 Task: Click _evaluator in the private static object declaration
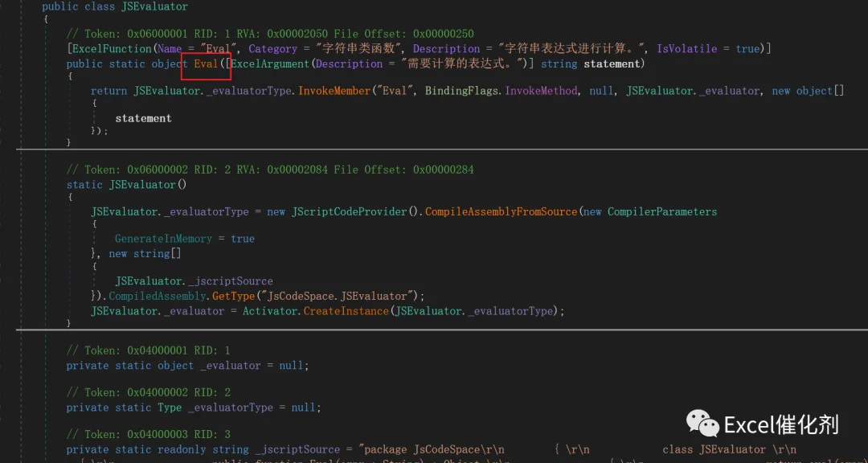[x=231, y=366]
